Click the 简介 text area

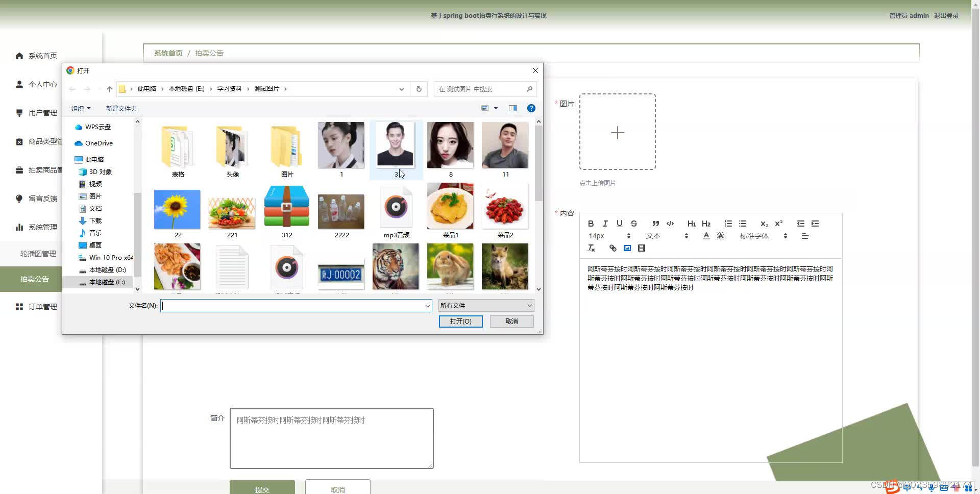click(x=332, y=438)
